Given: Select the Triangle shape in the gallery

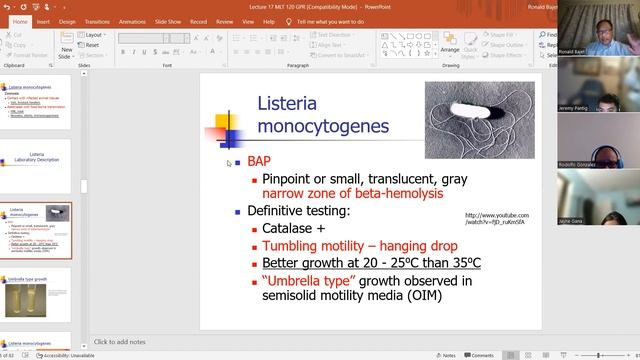Looking at the screenshot, I should coord(384,45).
